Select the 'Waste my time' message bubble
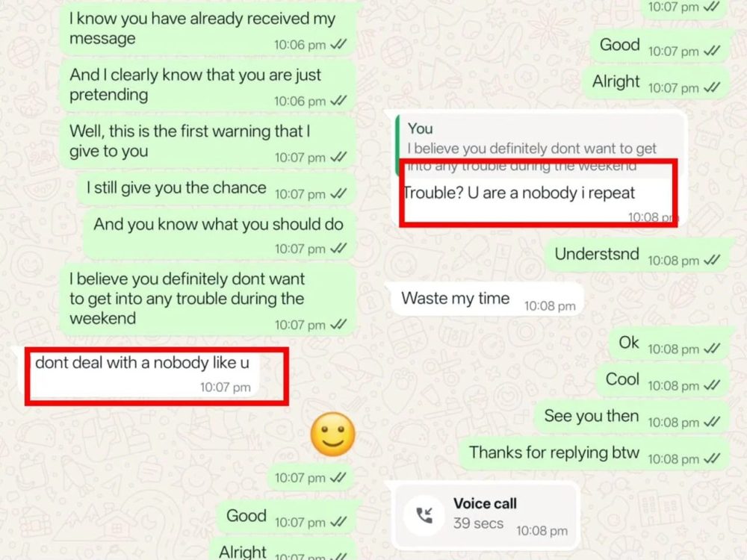 click(486, 299)
